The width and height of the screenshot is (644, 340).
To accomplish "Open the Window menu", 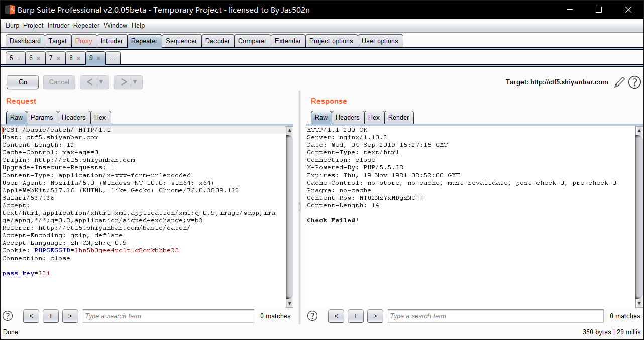I will pyautogui.click(x=116, y=25).
